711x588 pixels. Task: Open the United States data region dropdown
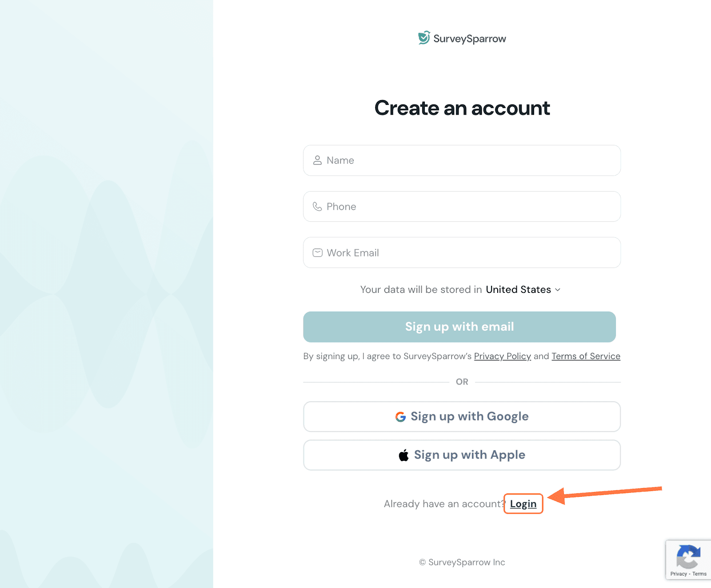click(x=518, y=290)
